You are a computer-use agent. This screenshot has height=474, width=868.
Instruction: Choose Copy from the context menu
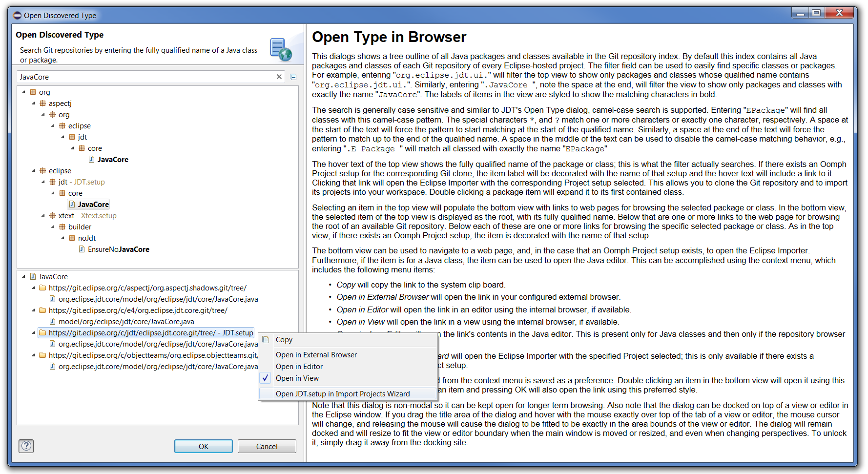point(348,340)
